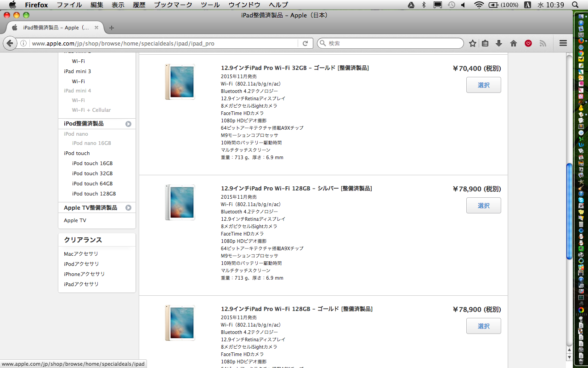
Task: Click the 128GB ゴールド iPad Pro thumbnail
Action: click(180, 323)
